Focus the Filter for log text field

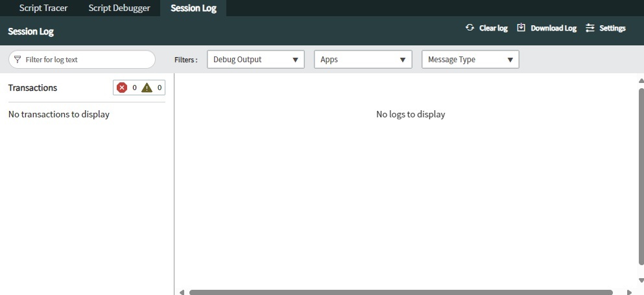pos(88,60)
